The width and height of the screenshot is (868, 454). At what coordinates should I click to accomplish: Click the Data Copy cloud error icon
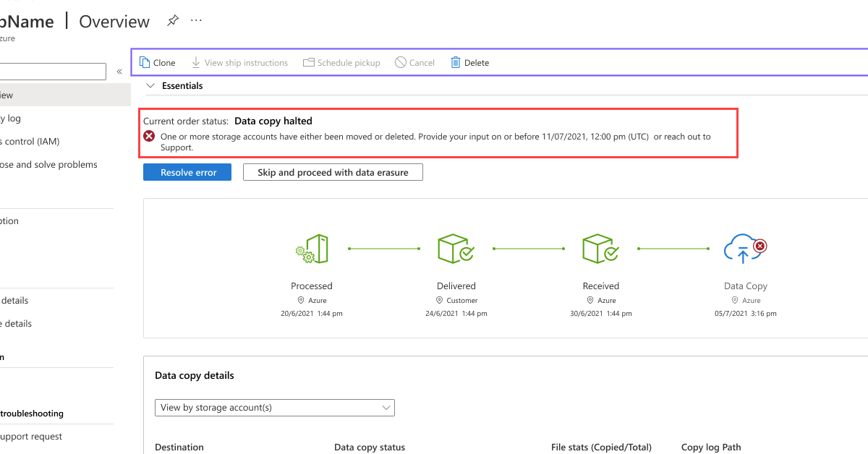pos(745,248)
